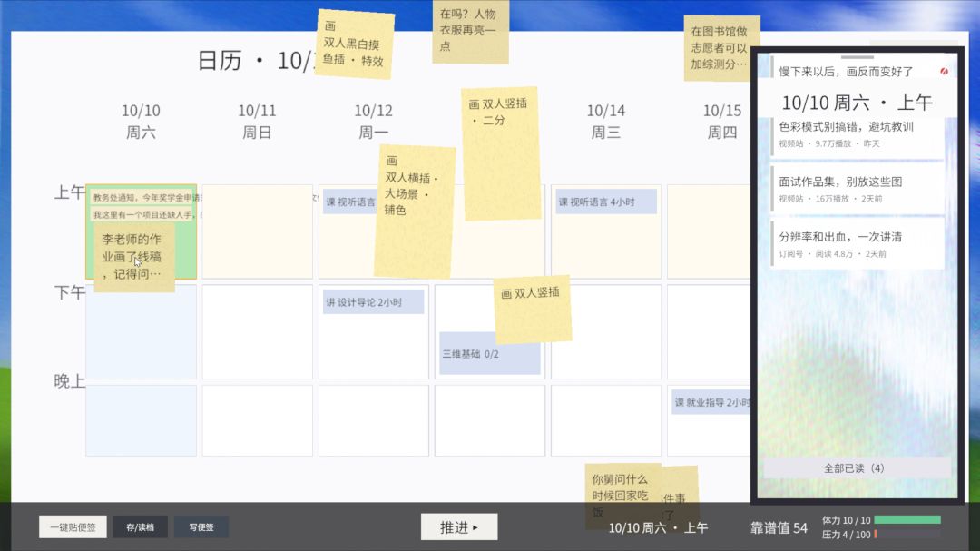
Task: Advance time with the 推进 button
Action: point(459,527)
